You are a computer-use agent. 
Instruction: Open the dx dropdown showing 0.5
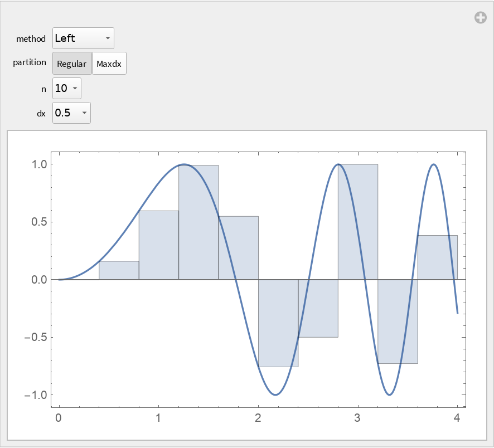coord(71,113)
